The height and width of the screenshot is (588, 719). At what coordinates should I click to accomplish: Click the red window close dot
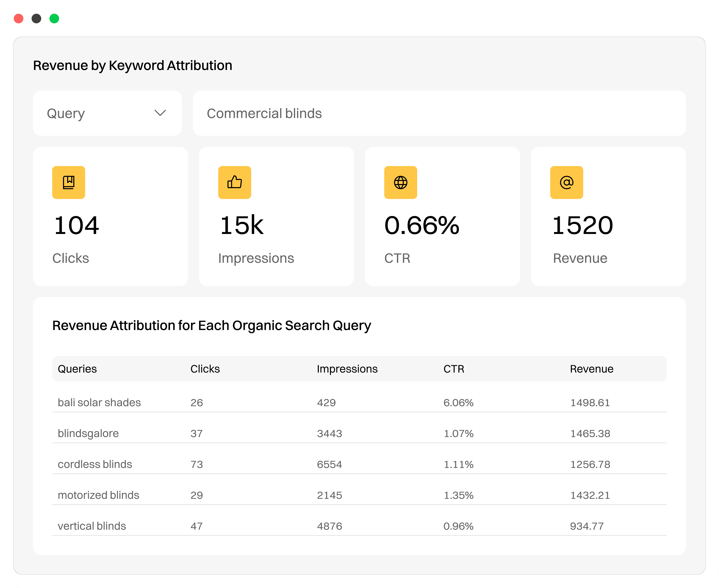[19, 19]
